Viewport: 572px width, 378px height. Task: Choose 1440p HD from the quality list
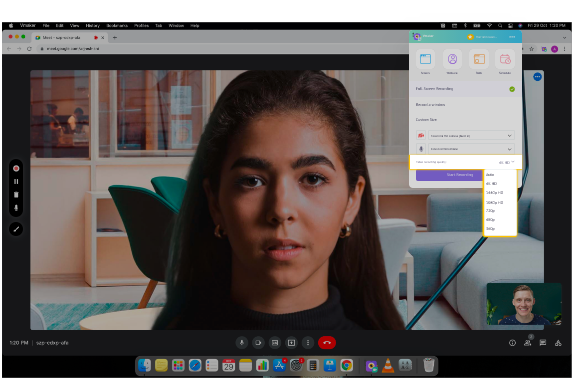(494, 193)
